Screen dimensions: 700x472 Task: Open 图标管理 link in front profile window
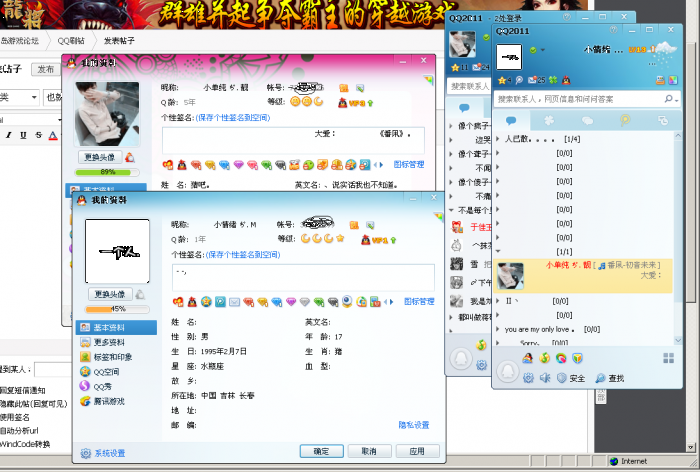click(x=419, y=301)
